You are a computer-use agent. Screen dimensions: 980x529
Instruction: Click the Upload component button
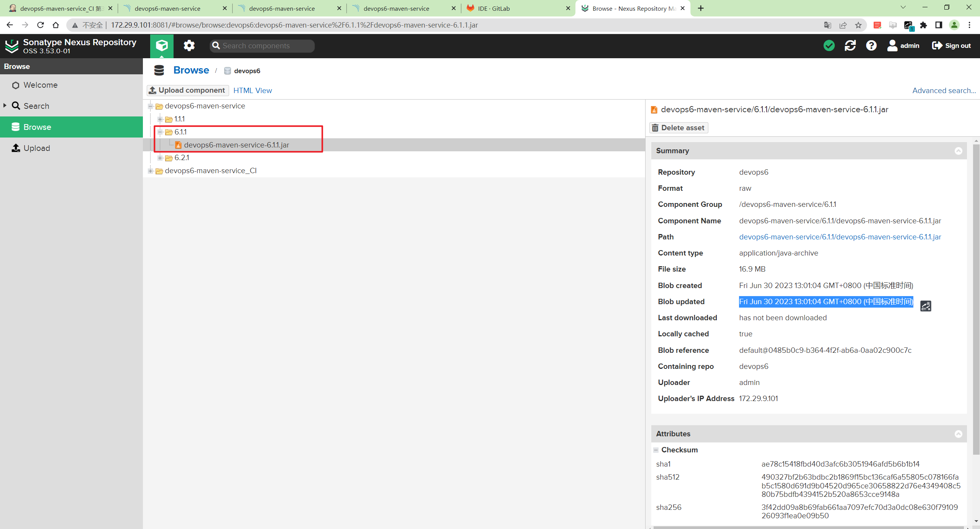pyautogui.click(x=188, y=90)
